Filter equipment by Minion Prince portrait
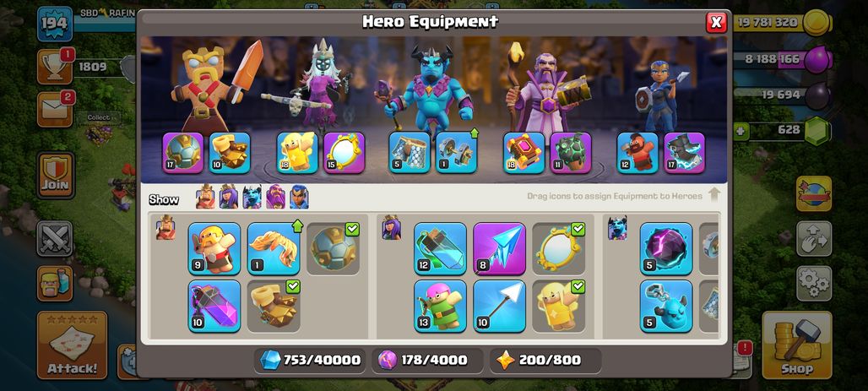The height and width of the screenshot is (391, 868). [252, 197]
